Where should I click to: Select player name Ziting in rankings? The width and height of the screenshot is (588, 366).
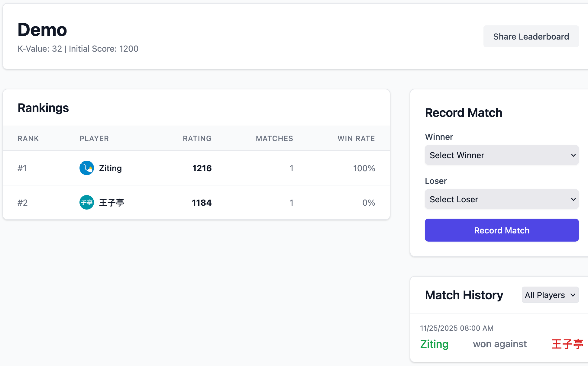pos(110,168)
